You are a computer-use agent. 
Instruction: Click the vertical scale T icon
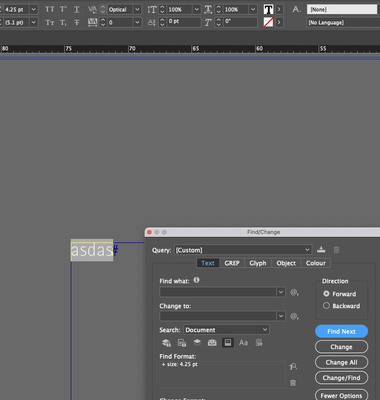[152, 10]
